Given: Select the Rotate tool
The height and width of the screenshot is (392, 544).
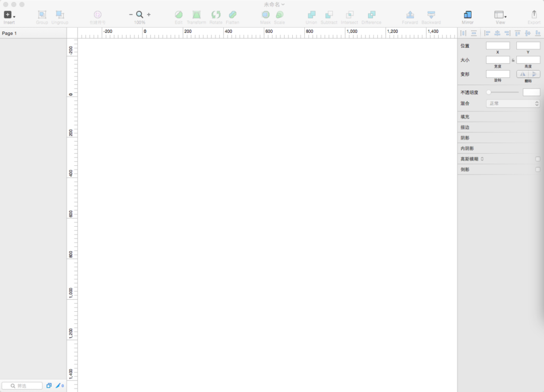Looking at the screenshot, I should (x=216, y=14).
